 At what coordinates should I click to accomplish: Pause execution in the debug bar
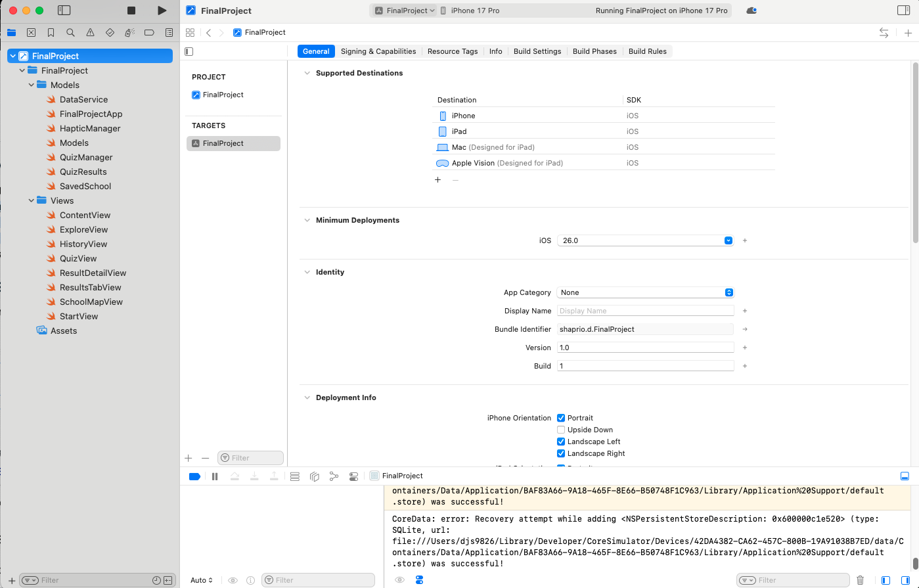[x=215, y=476]
